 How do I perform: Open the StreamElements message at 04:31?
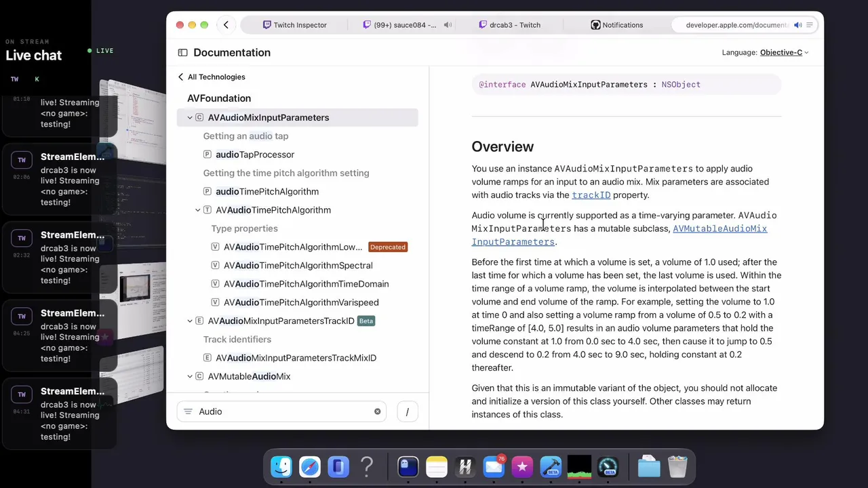click(x=60, y=413)
